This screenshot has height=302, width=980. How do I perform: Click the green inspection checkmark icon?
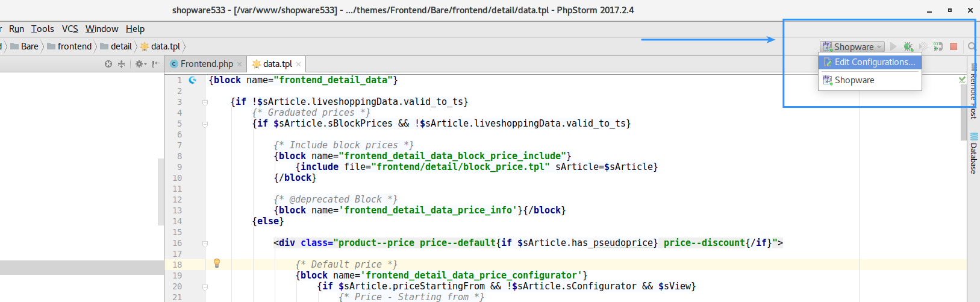tap(962, 80)
